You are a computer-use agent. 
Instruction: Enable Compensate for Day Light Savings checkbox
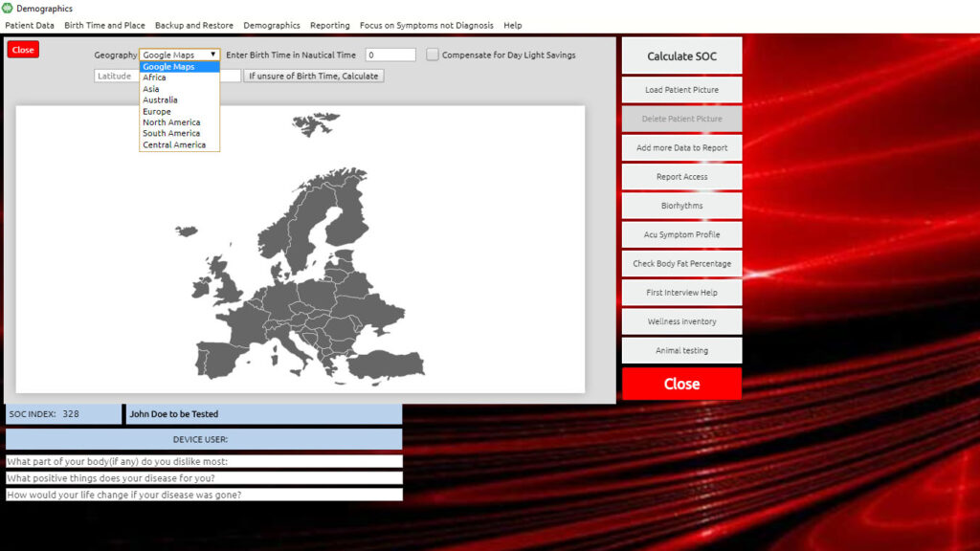433,55
